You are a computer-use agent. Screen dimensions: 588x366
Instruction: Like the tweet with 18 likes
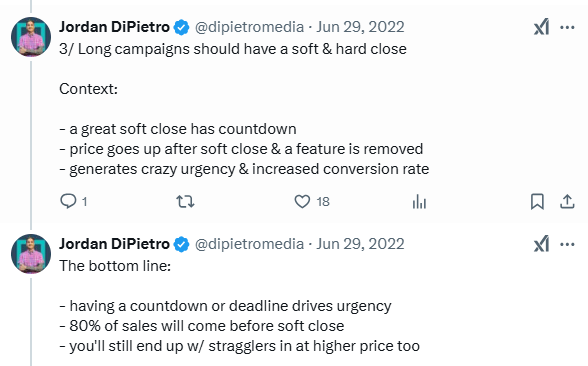[302, 201]
